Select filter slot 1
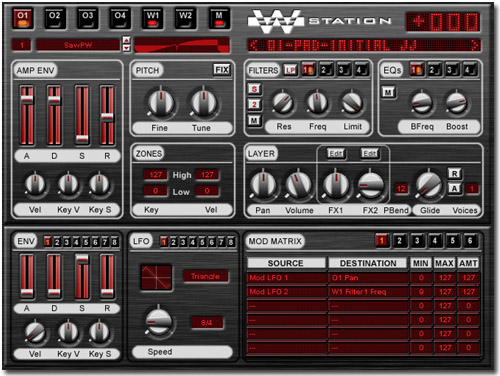500x376 pixels. [309, 70]
